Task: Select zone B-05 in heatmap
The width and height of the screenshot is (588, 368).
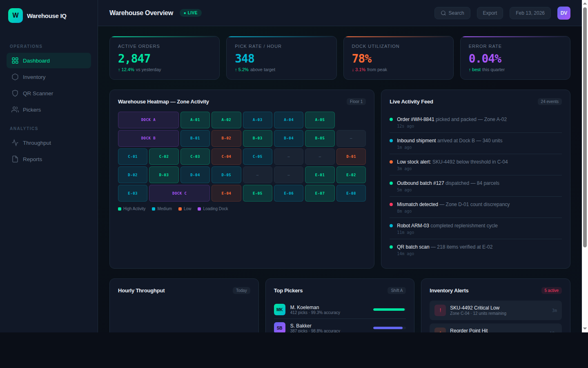Action: point(320,138)
